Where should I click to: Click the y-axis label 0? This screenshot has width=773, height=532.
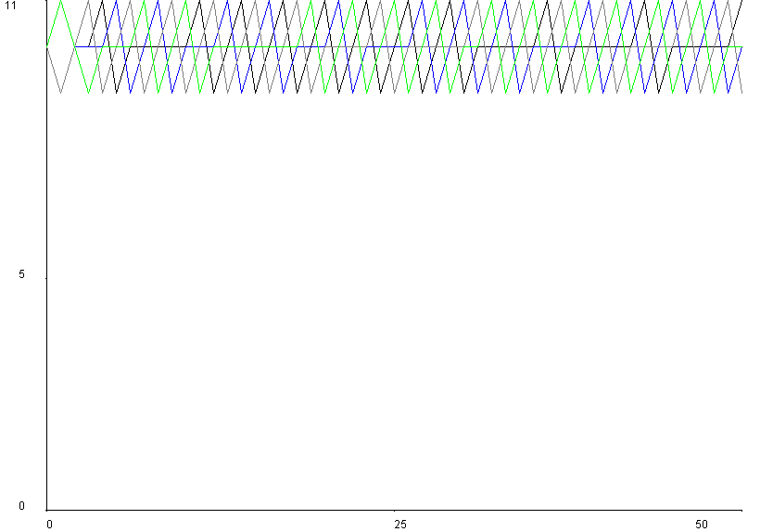pyautogui.click(x=21, y=506)
